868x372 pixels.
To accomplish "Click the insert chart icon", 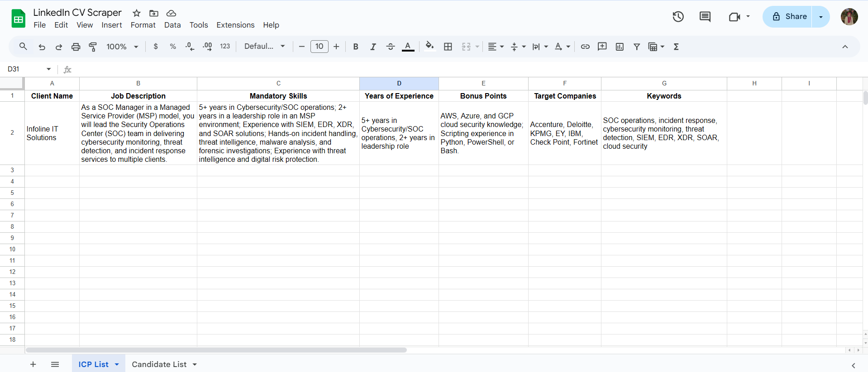I will tap(620, 47).
